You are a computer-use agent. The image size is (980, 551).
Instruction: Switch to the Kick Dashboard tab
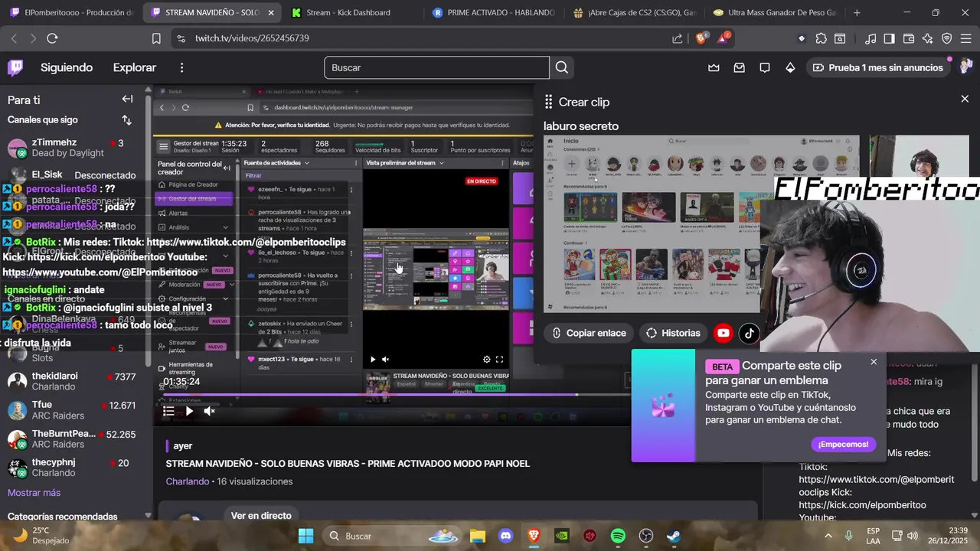(x=348, y=12)
